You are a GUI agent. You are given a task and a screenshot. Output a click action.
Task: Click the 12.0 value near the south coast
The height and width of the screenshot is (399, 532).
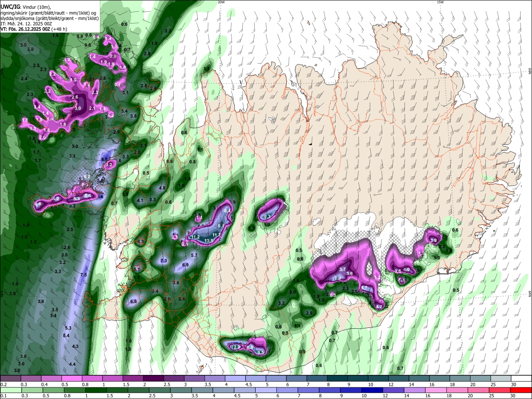click(x=236, y=347)
